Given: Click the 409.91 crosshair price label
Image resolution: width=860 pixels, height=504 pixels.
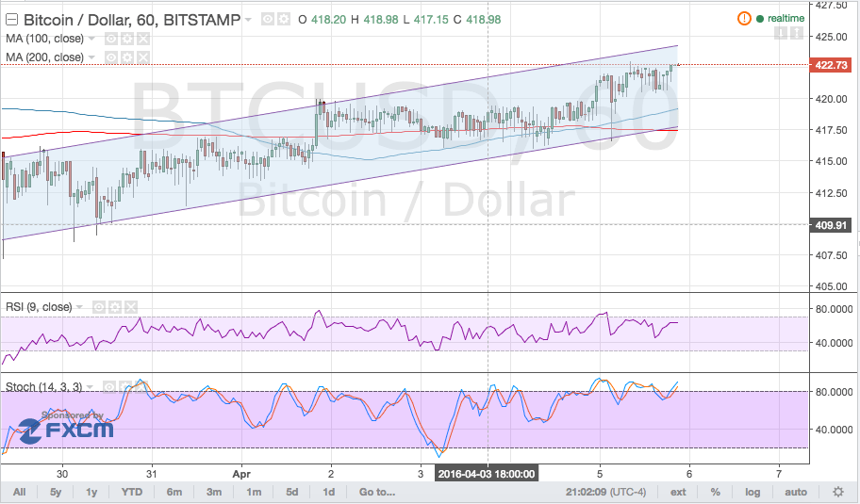Looking at the screenshot, I should pos(831,225).
